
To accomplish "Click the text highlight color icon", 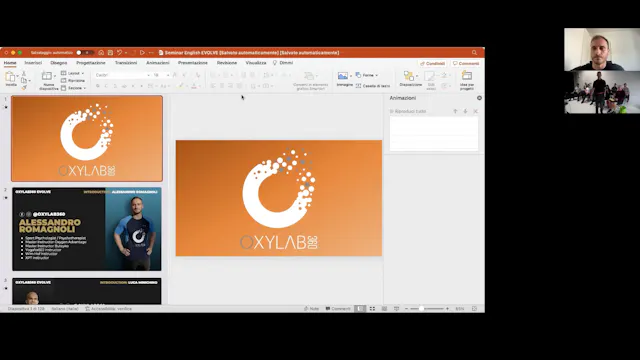I will [x=181, y=86].
